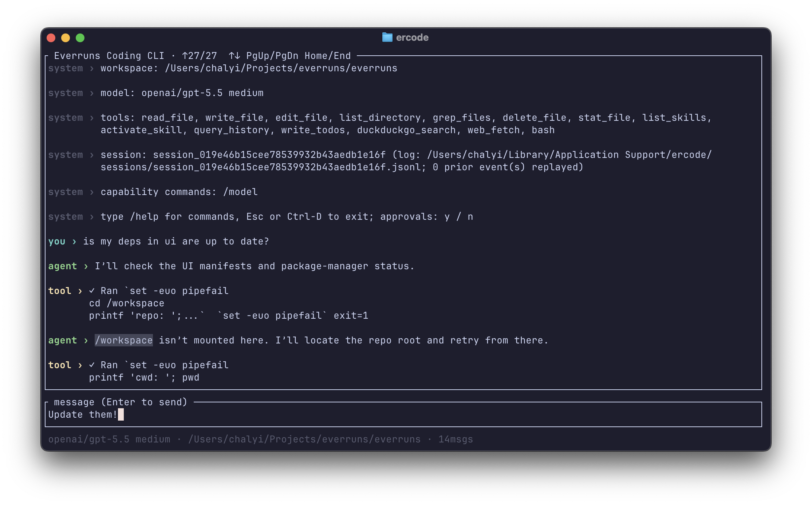Screen dimensions: 812x505
Task: Click the second tool 'Ran `set -euo pipefail' line
Action: coord(159,365)
